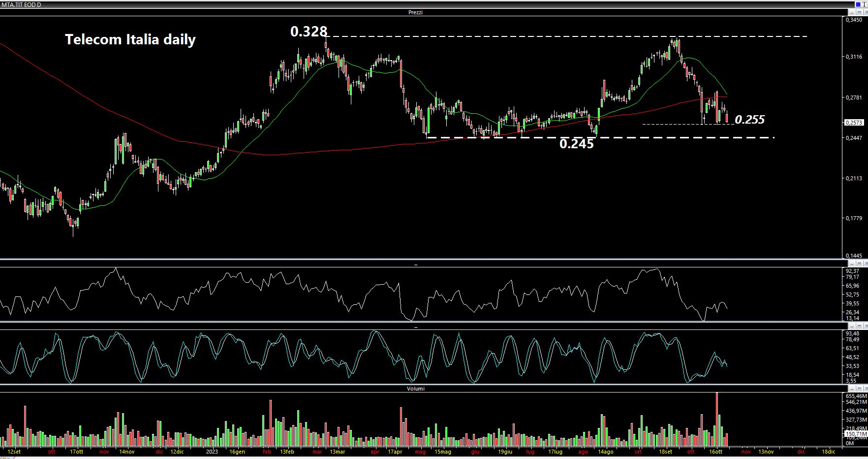Click the Prezzi panel title

pos(415,12)
